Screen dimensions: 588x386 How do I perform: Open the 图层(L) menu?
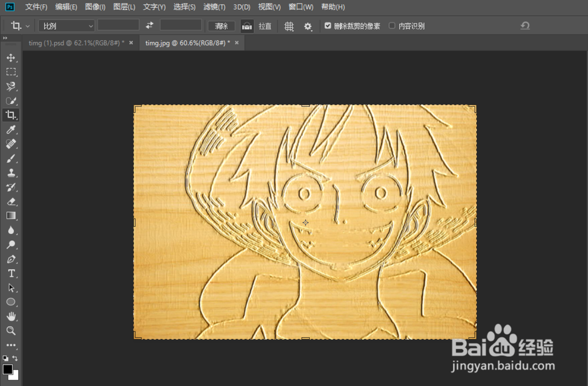[x=124, y=7]
